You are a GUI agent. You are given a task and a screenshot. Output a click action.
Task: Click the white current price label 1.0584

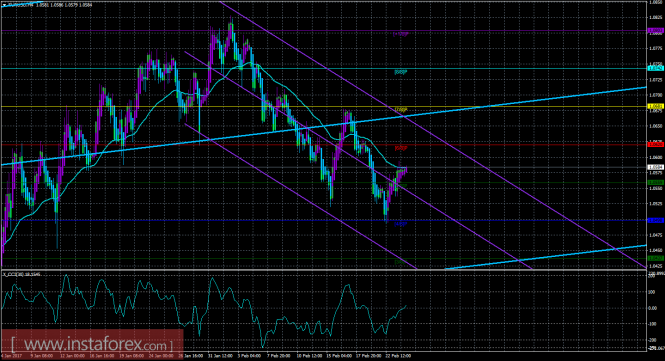(656, 167)
